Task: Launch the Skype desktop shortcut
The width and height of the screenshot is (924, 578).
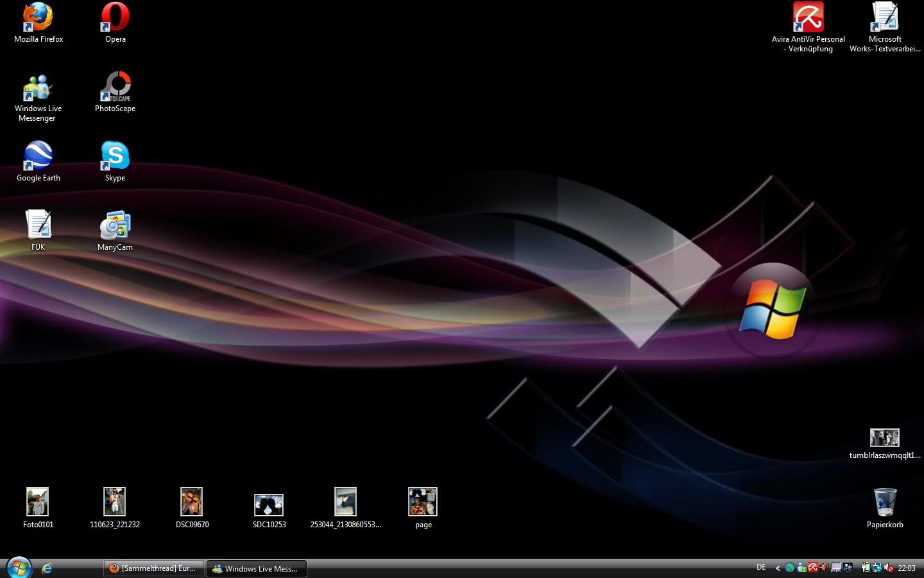Action: pos(116,157)
